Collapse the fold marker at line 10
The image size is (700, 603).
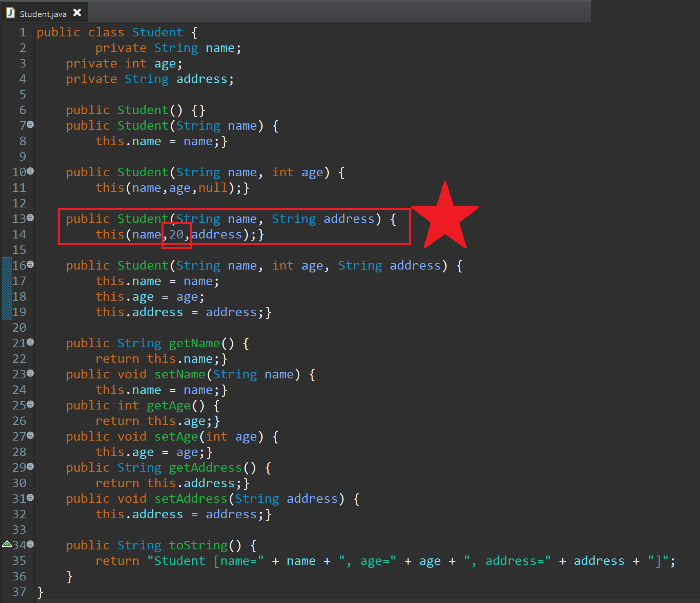[x=30, y=171]
